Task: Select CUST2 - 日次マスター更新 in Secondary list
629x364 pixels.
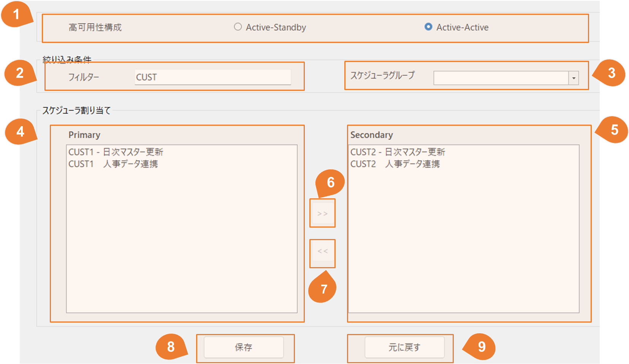Action: [x=398, y=152]
